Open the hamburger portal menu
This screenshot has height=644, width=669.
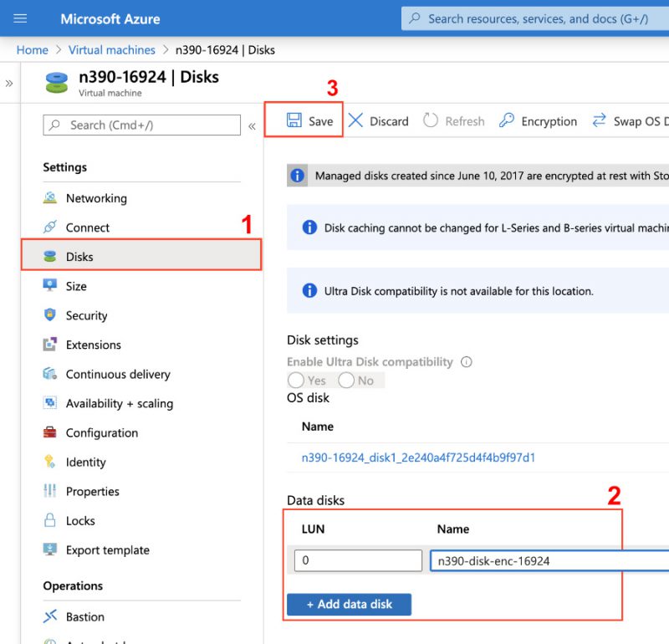point(21,18)
